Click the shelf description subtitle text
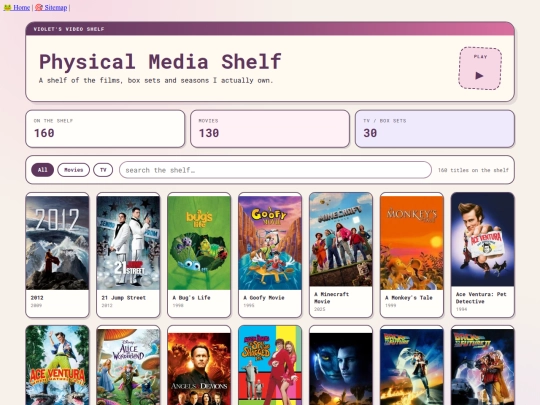The width and height of the screenshot is (540, 405). [156, 80]
